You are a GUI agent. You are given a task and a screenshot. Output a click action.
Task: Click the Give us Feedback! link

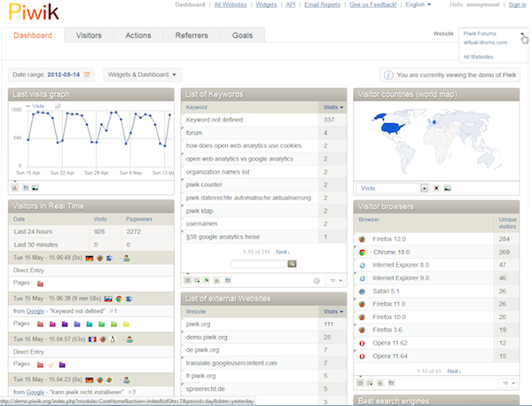point(373,4)
